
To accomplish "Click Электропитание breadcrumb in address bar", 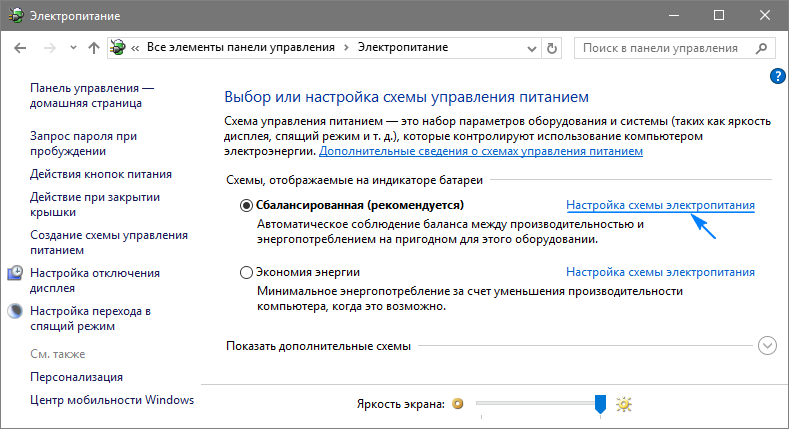I will (398, 47).
